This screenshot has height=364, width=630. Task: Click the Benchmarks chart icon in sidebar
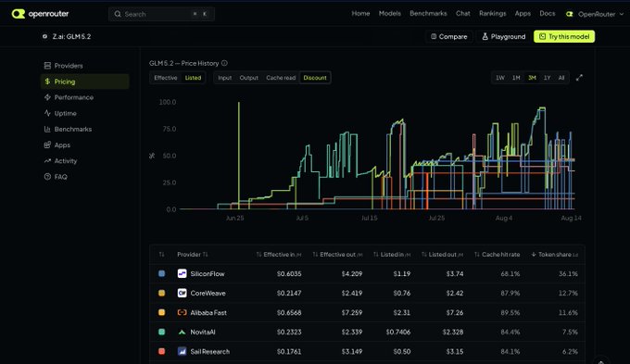pyautogui.click(x=47, y=129)
